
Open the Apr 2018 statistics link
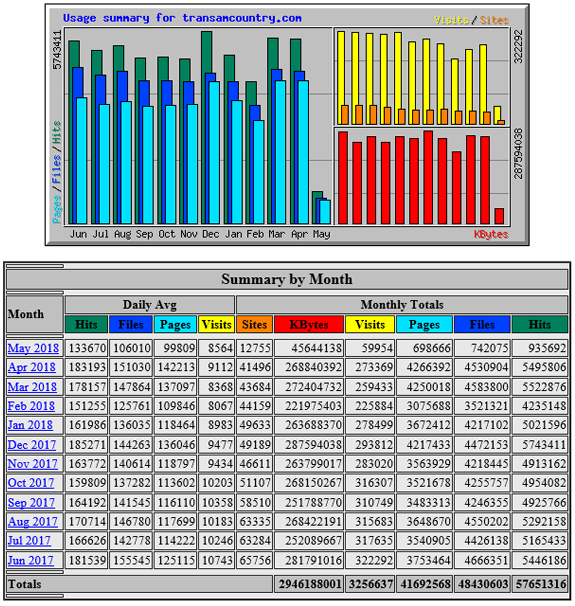click(32, 367)
